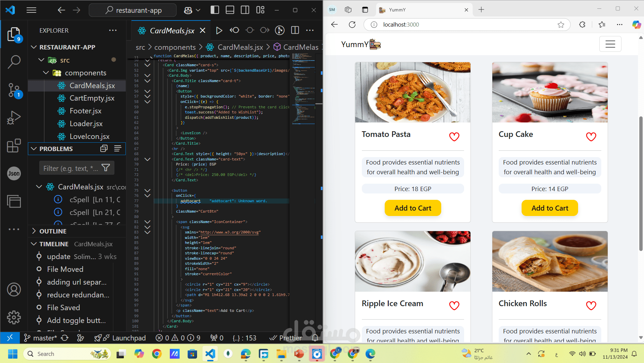Click the Tomato Pasta food image
This screenshot has height=363, width=644.
413,92
